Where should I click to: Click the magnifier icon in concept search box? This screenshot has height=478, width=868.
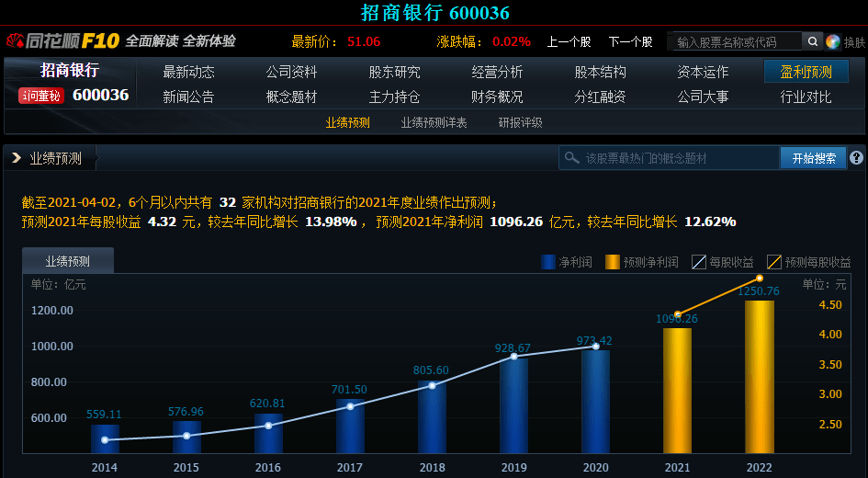(x=572, y=158)
